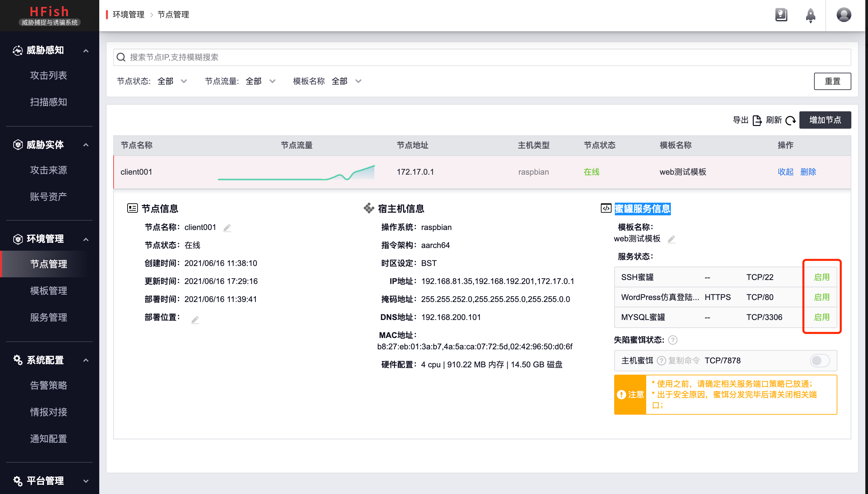Screen dimensions: 868x494
Task: Open the user avatar account menu
Action: point(844,15)
